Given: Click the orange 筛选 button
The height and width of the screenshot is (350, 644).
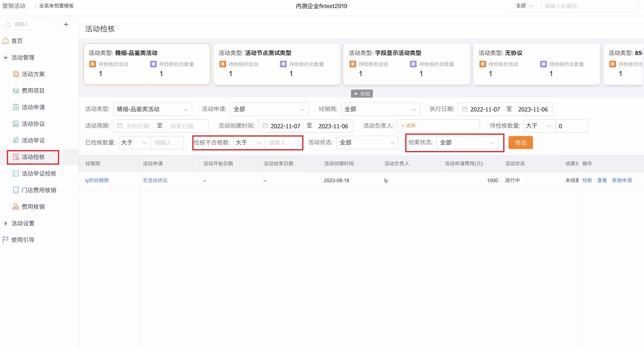Looking at the screenshot, I should pyautogui.click(x=520, y=142).
